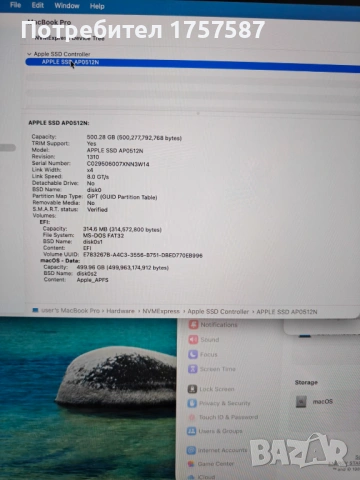Select the Apple SSD Controller row
This screenshot has height=480, width=360.
click(62, 54)
